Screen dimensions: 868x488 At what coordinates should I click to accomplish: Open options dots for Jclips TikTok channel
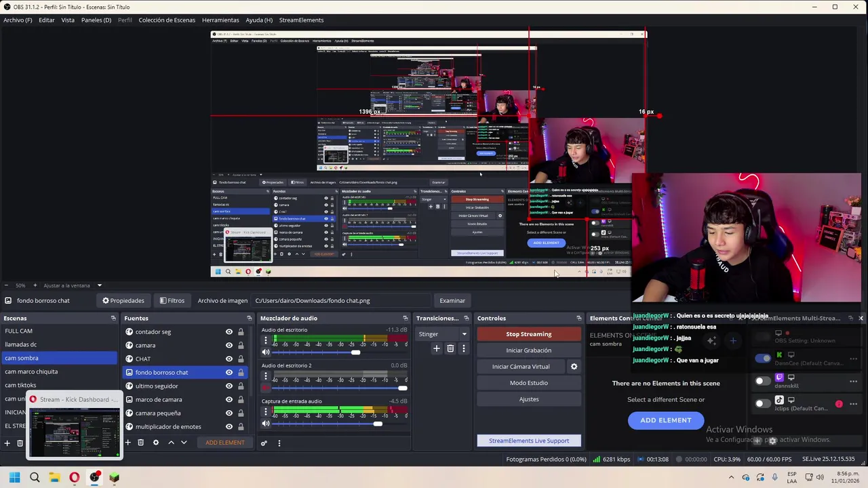853,404
